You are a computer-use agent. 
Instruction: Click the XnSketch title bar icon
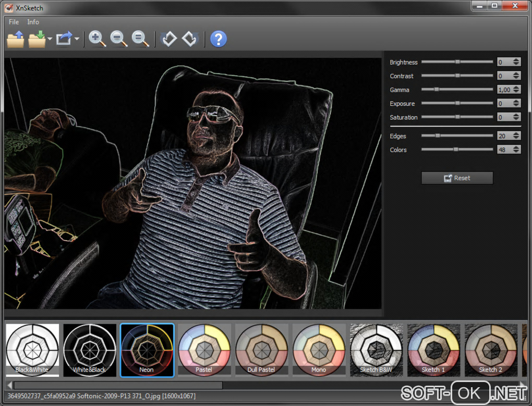pos(9,7)
